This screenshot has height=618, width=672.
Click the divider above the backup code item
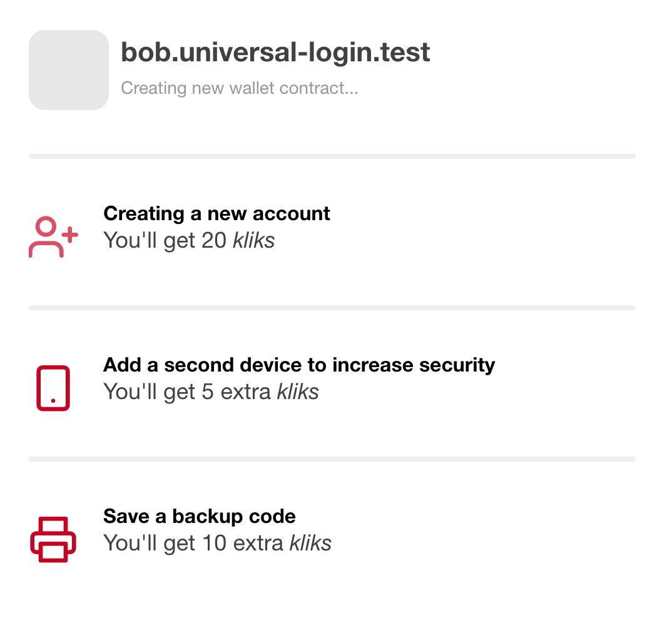coord(332,459)
